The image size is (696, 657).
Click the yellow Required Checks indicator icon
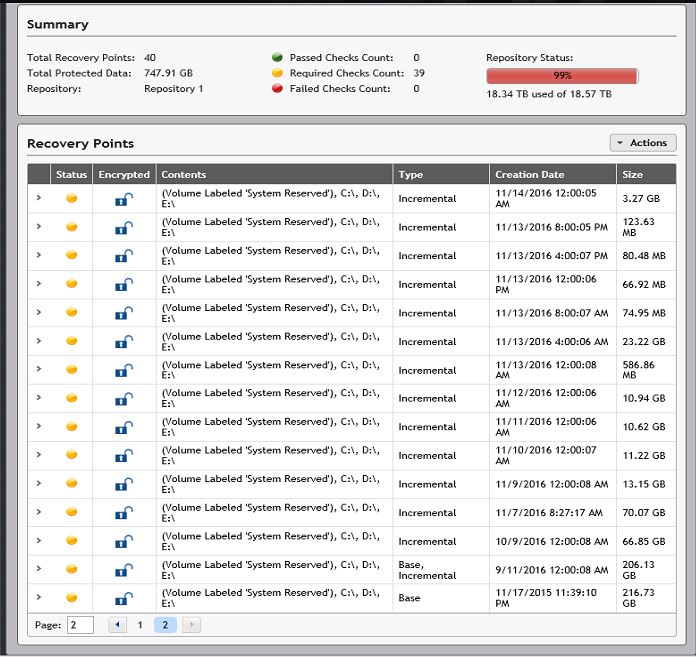(277, 73)
